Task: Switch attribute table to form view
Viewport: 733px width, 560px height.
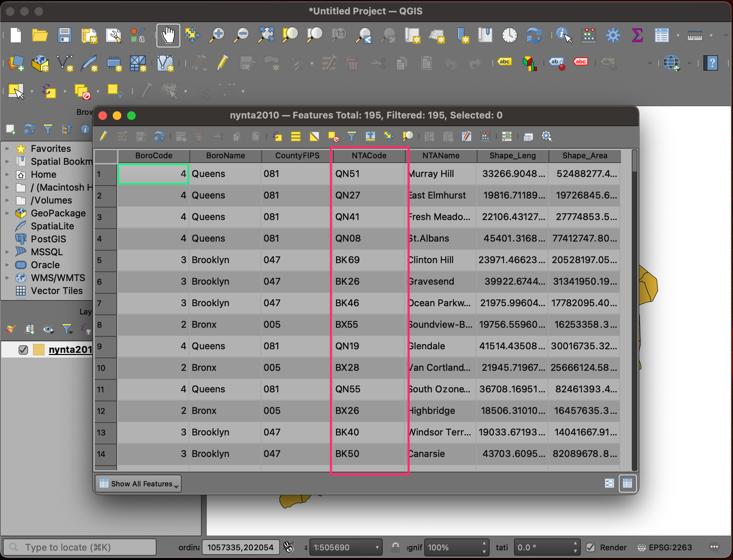Action: [x=609, y=483]
